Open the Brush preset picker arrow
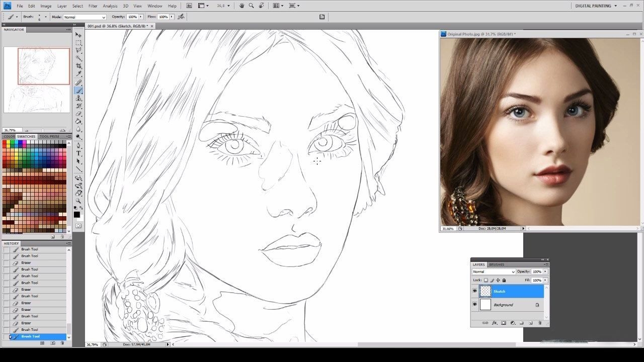The width and height of the screenshot is (644, 362). [46, 17]
